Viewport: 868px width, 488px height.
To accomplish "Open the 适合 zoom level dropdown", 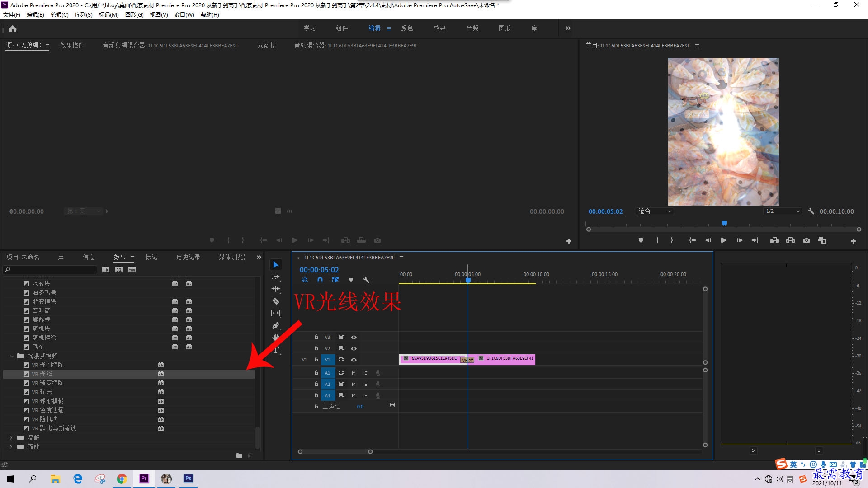I will 654,211.
